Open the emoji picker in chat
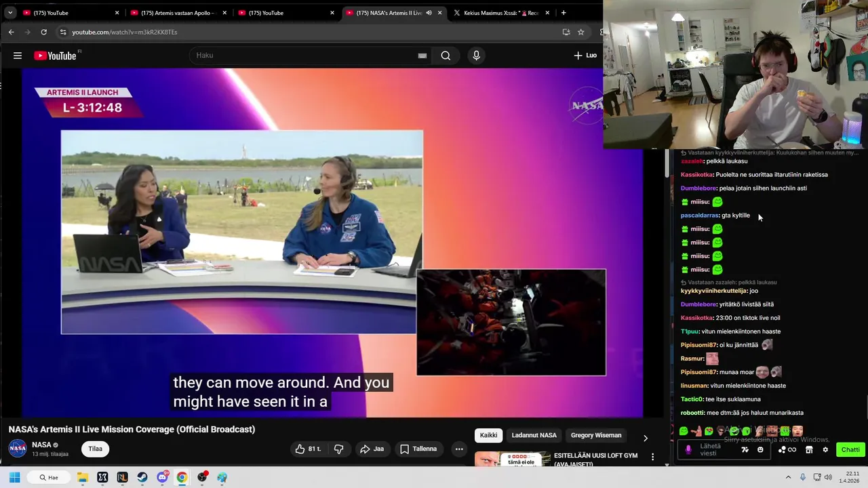Image resolution: width=868 pixels, height=488 pixels. [x=760, y=449]
